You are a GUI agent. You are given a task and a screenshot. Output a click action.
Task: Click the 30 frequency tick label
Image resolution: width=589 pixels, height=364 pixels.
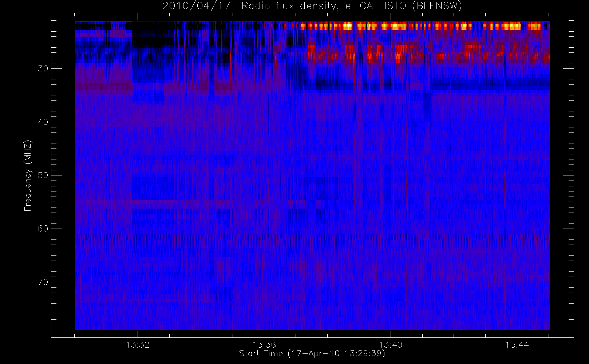(x=43, y=69)
